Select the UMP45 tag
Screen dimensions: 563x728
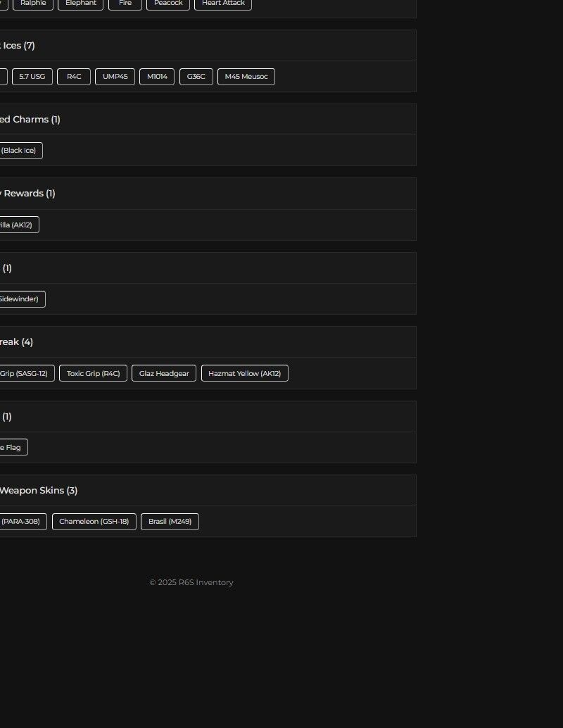115,77
